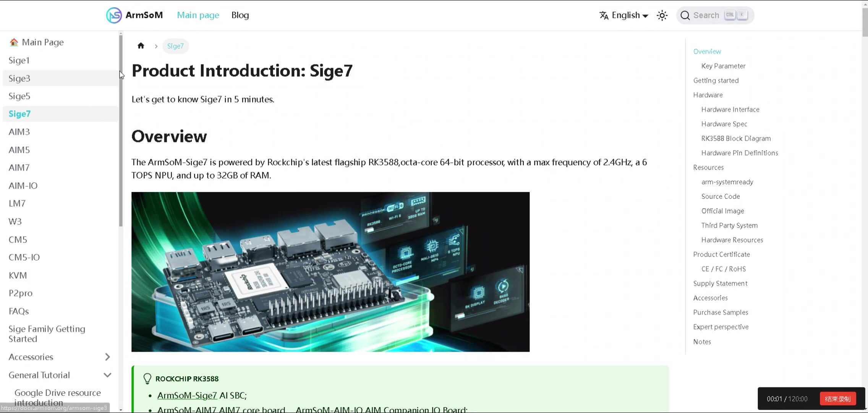Click the Main Page house icon in sidebar
Screen dimensions: 868x413
pos(14,42)
